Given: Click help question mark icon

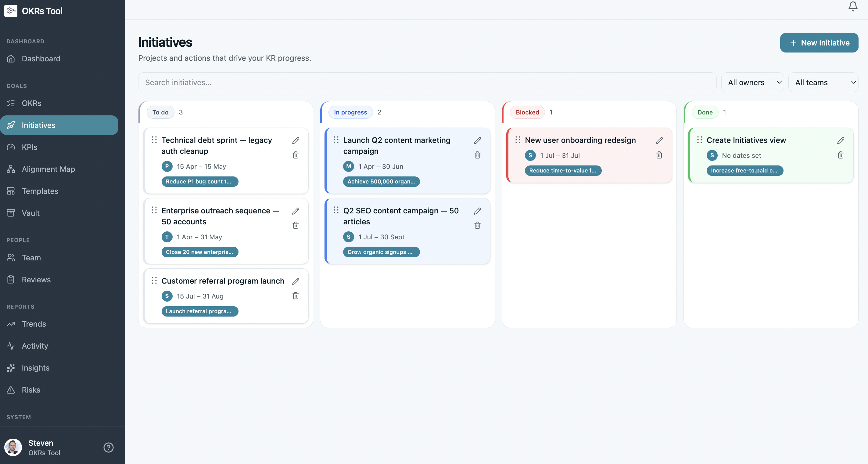Looking at the screenshot, I should coord(108,448).
